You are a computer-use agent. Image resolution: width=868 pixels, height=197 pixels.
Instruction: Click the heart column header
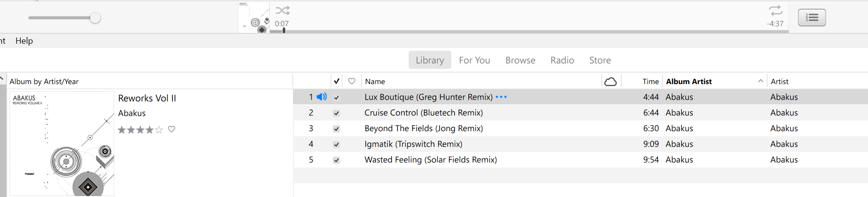(352, 81)
